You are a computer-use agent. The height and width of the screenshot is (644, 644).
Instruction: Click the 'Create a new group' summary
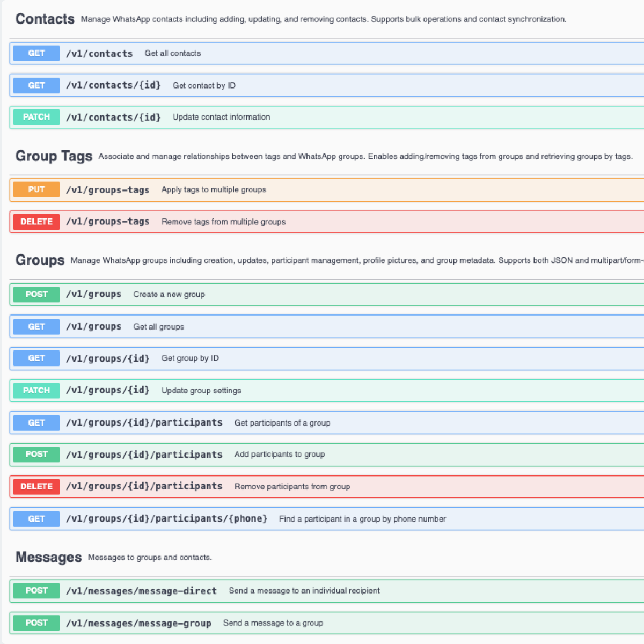(x=169, y=294)
